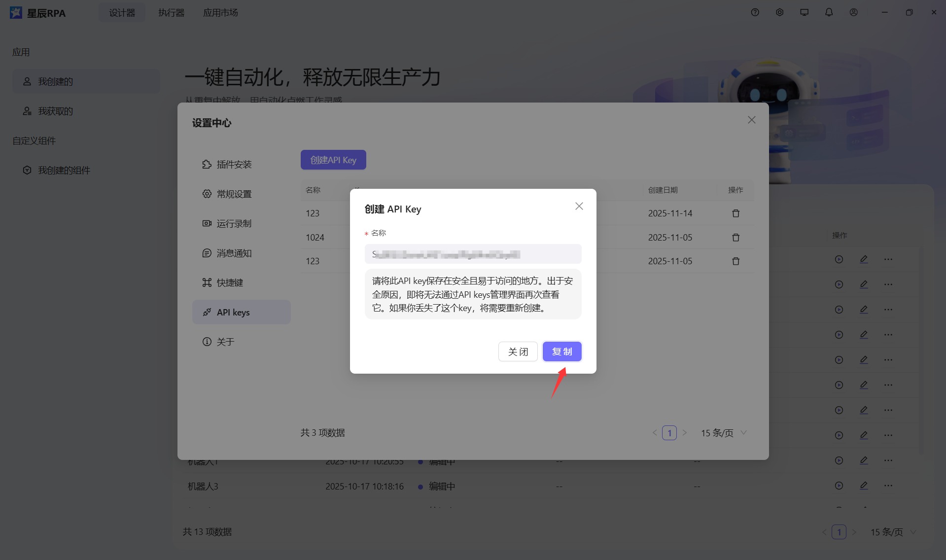This screenshot has width=946, height=560.
Task: Open 消息通知 notification settings icon
Action: point(207,253)
